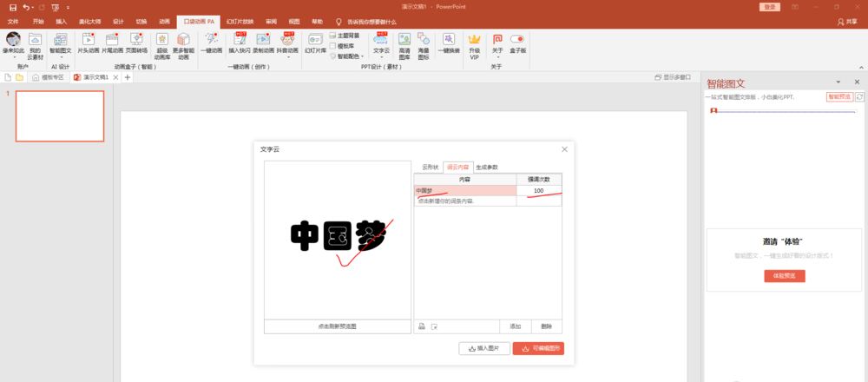Apply the 一键动画 one-click animation
Image resolution: width=868 pixels, height=382 pixels.
coord(212,43)
